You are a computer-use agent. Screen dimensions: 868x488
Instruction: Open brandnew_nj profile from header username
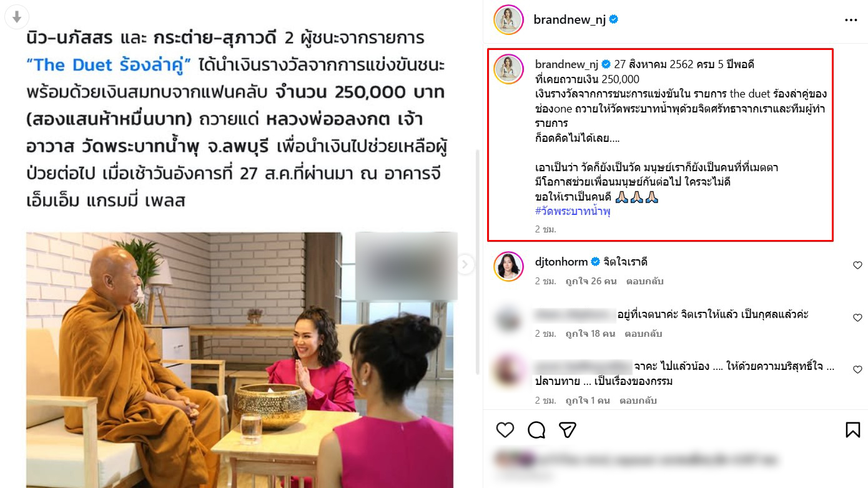570,20
